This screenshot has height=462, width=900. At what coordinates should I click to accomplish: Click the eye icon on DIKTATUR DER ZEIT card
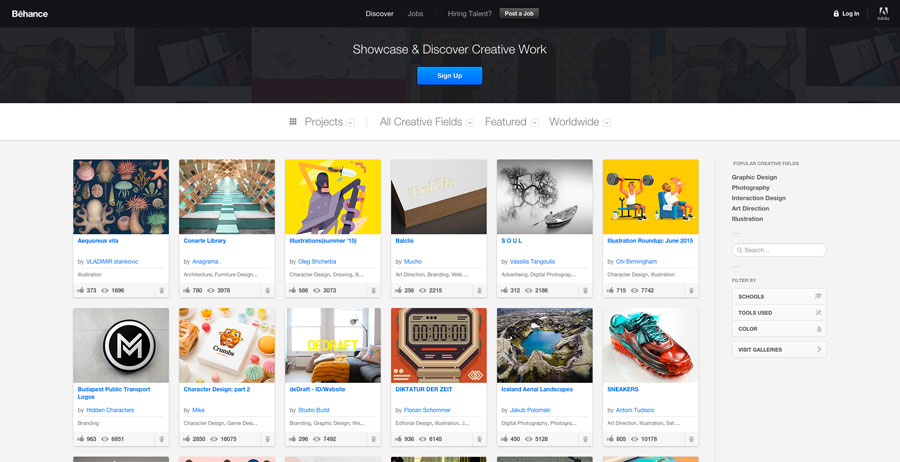point(422,439)
